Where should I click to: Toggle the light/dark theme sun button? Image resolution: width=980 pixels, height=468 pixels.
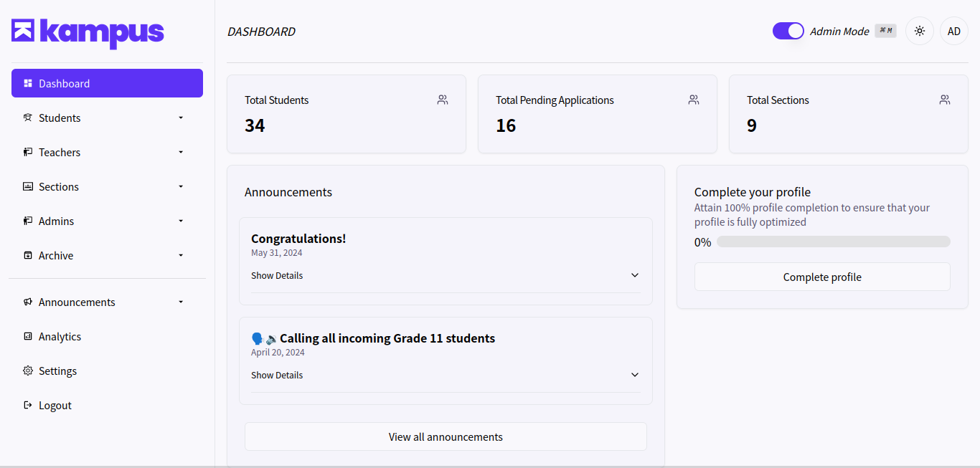point(919,32)
